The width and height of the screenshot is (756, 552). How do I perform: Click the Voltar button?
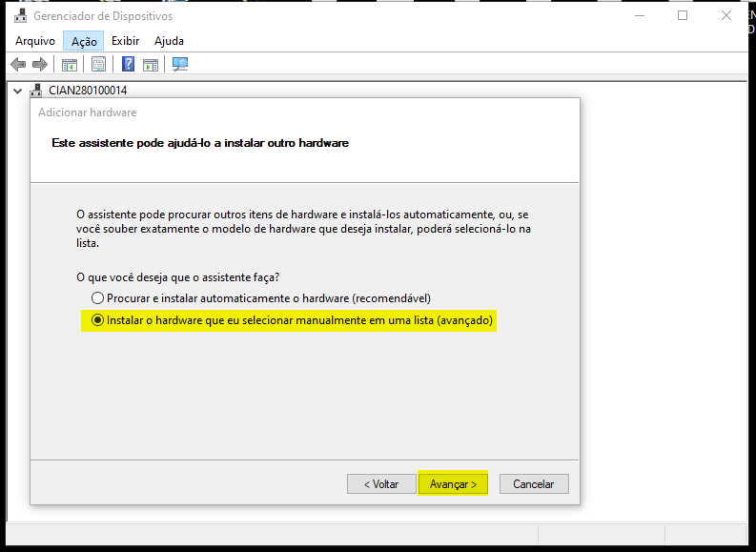tap(381, 484)
